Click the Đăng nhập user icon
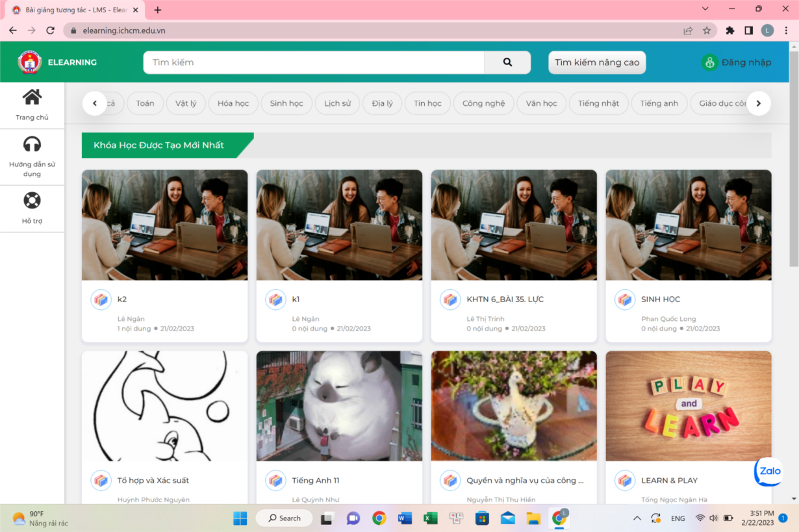799x532 pixels. (709, 62)
